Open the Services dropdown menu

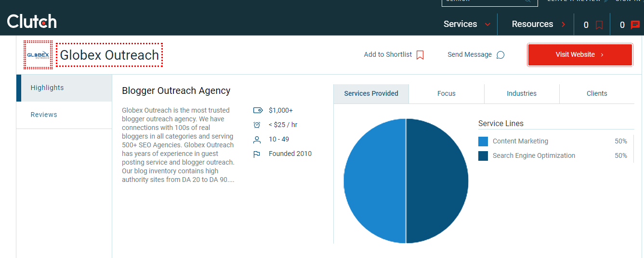(x=467, y=24)
